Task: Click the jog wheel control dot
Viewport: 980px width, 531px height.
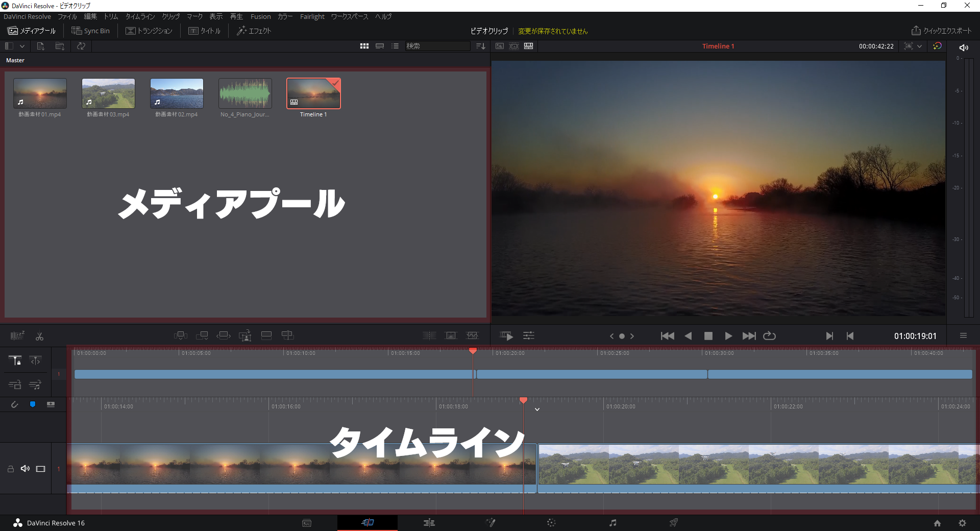Action: coord(622,336)
